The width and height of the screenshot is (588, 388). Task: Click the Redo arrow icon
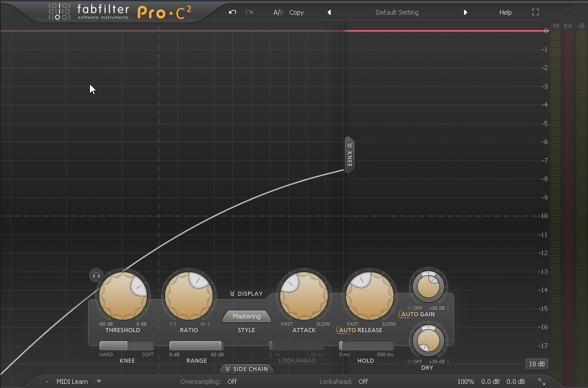point(249,12)
